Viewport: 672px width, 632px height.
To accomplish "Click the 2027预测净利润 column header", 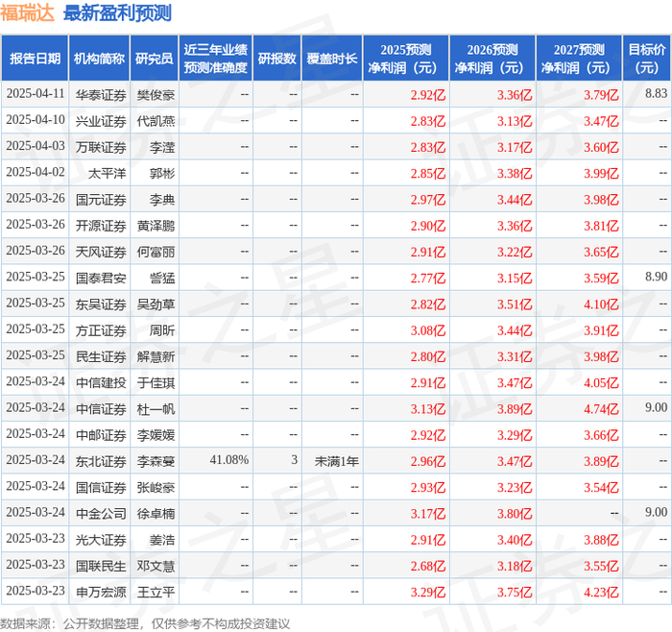I will click(579, 59).
